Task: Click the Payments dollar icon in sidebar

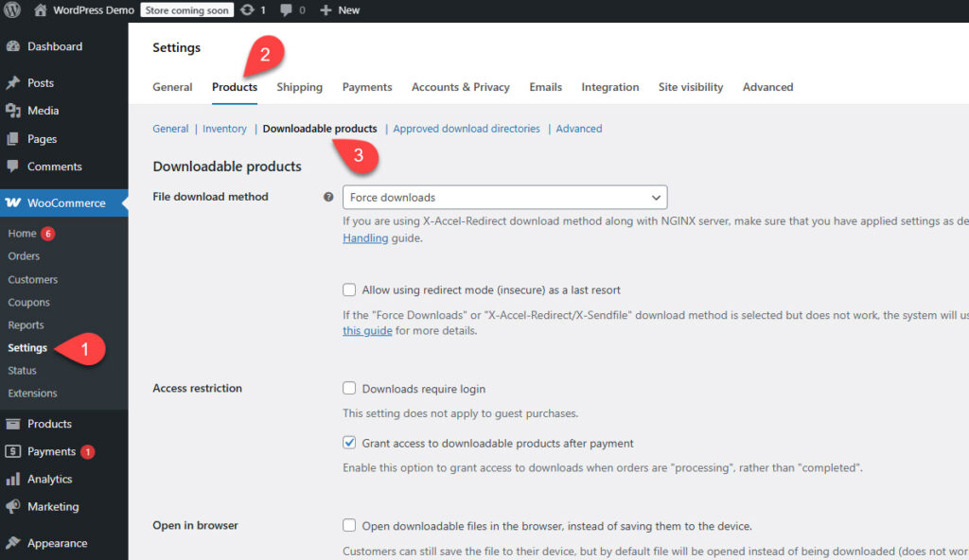Action: [x=13, y=452]
